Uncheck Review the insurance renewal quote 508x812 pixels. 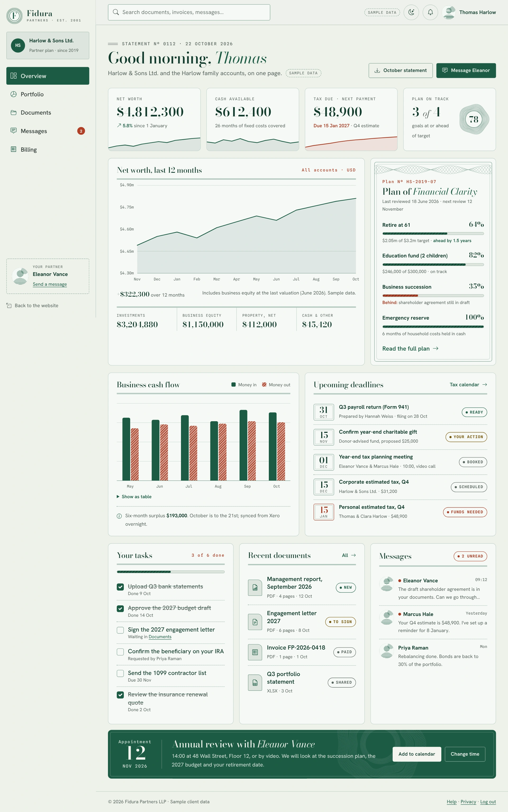tap(120, 695)
